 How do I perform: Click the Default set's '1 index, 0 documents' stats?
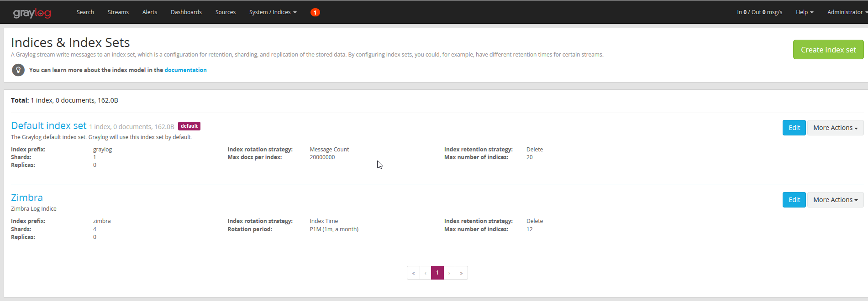(x=132, y=127)
